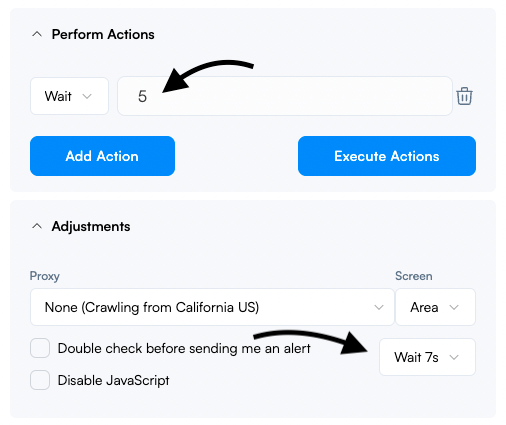This screenshot has width=506, height=425.
Task: Click the Execute Actions button
Action: coord(387,156)
